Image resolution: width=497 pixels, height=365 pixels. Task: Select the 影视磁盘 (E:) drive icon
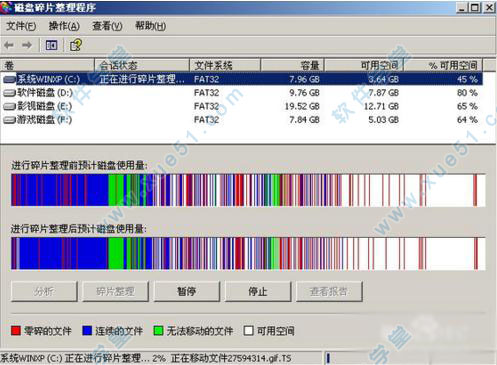point(9,107)
